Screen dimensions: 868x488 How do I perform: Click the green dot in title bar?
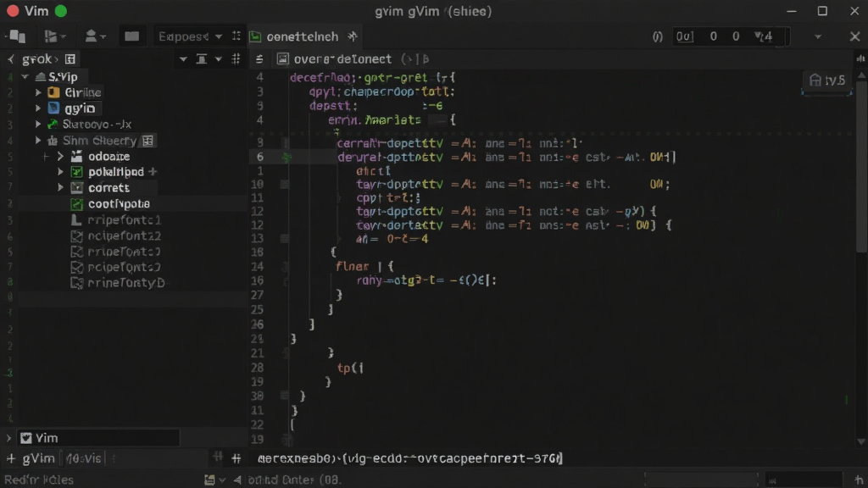pos(61,11)
